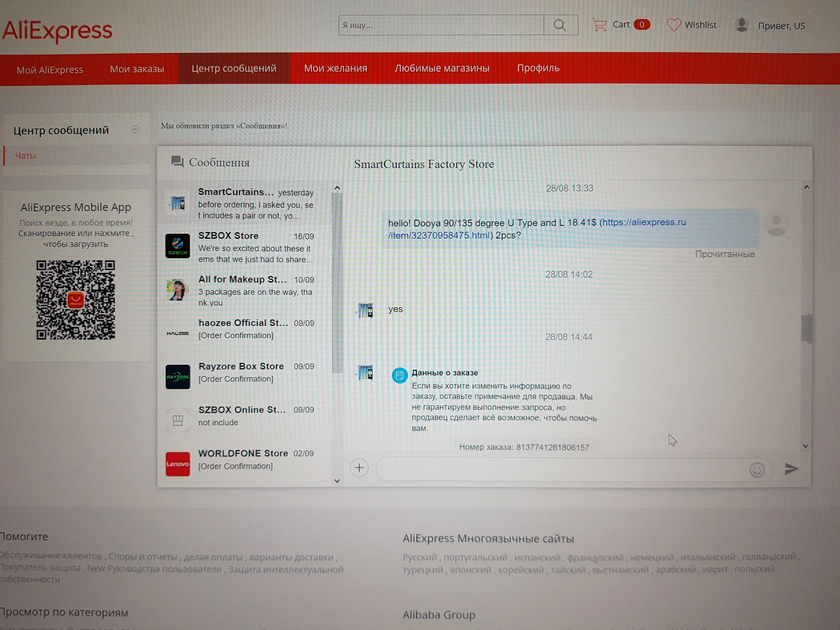Click the send message arrow icon
This screenshot has width=840, height=630.
791,469
